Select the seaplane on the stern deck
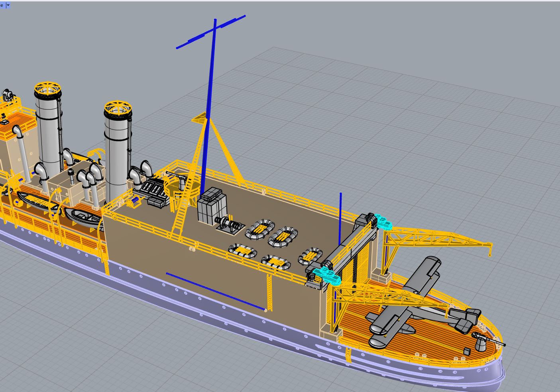This screenshot has height=392, width=560. (422, 303)
